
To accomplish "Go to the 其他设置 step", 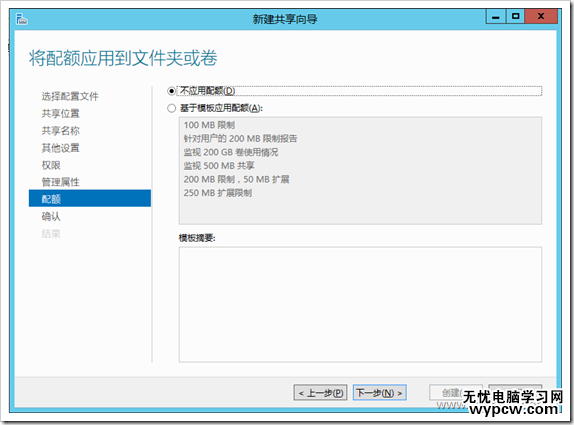I will point(60,148).
